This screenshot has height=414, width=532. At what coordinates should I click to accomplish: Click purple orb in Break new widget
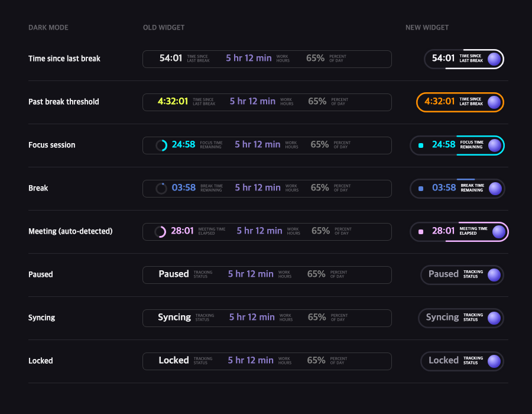pos(495,188)
